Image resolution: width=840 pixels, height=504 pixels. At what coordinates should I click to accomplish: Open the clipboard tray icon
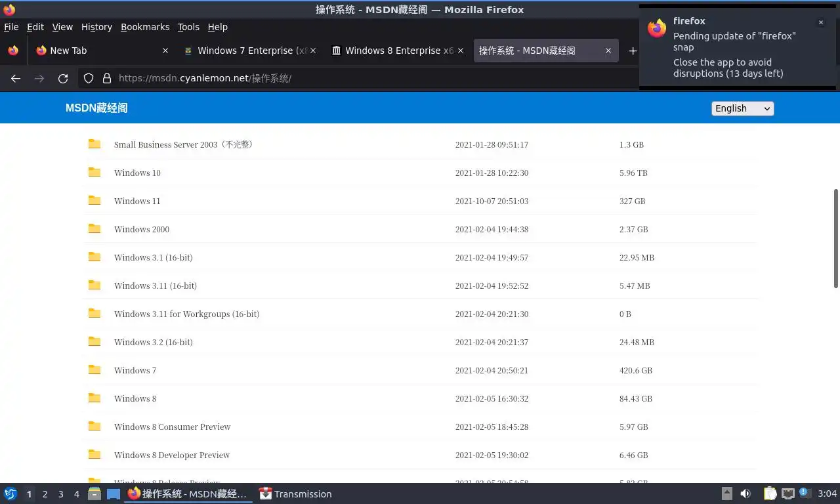[x=770, y=493]
